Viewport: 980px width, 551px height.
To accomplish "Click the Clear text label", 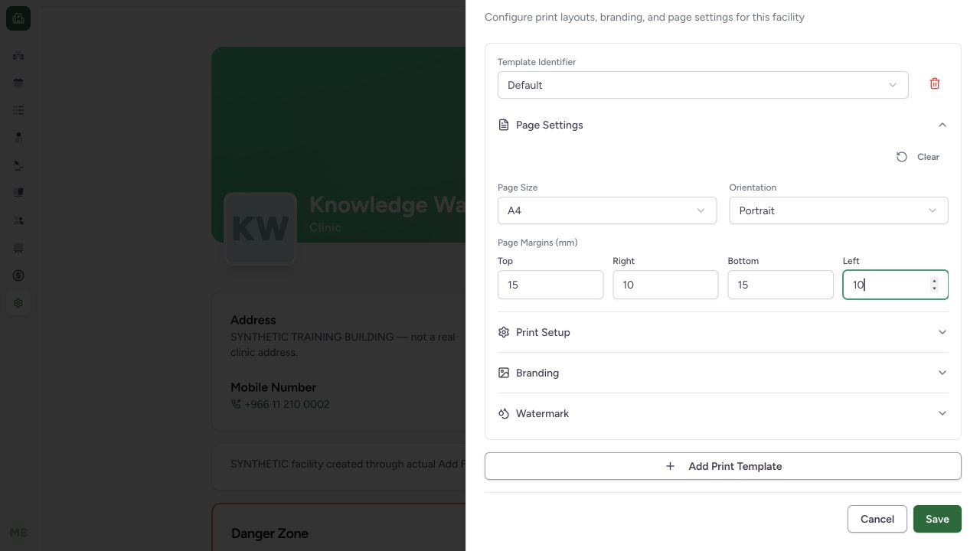I will (x=928, y=157).
